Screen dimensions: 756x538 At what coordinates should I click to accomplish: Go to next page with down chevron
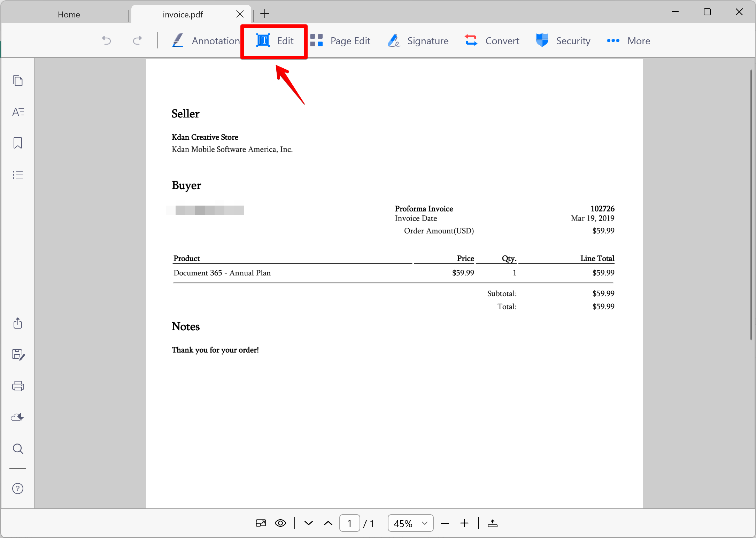click(309, 523)
